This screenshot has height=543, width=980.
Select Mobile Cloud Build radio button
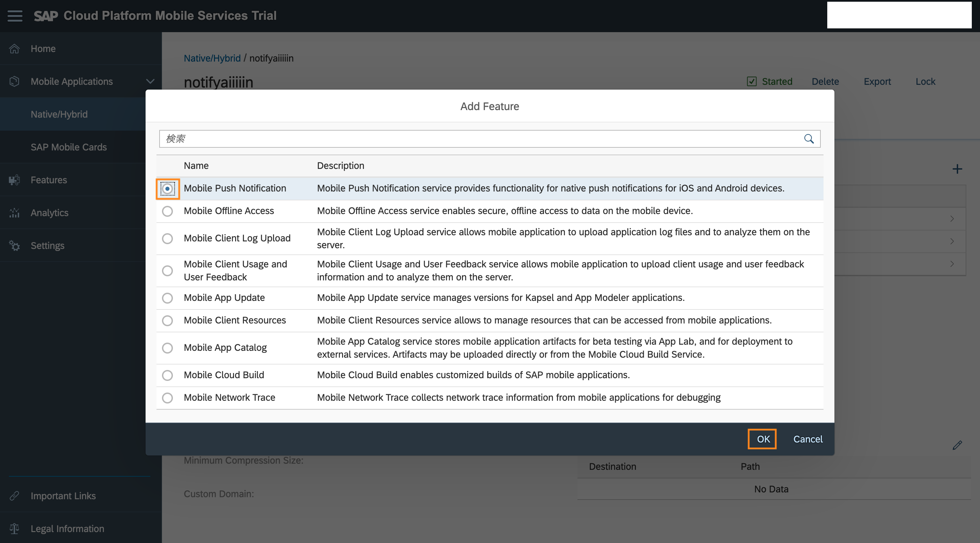[167, 375]
